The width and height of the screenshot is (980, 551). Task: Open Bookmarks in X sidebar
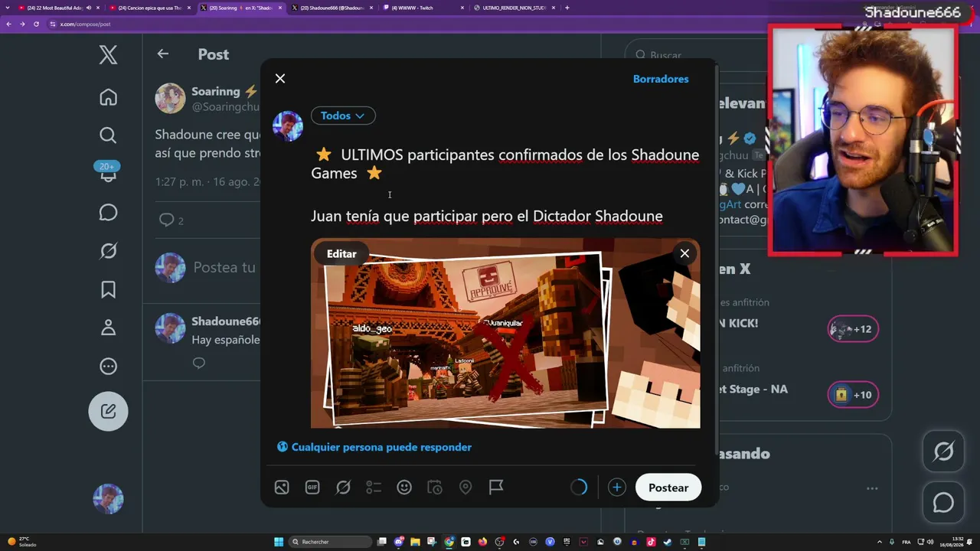click(x=108, y=289)
